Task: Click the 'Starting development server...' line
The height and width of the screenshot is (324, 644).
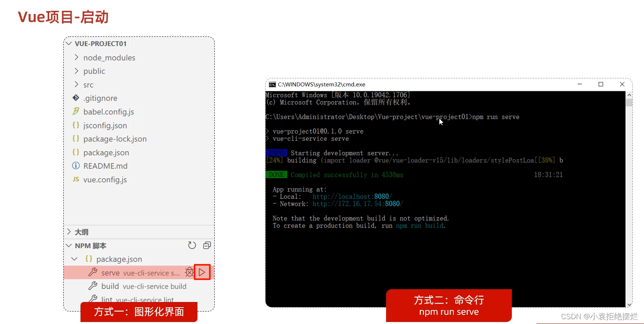Action: click(344, 153)
